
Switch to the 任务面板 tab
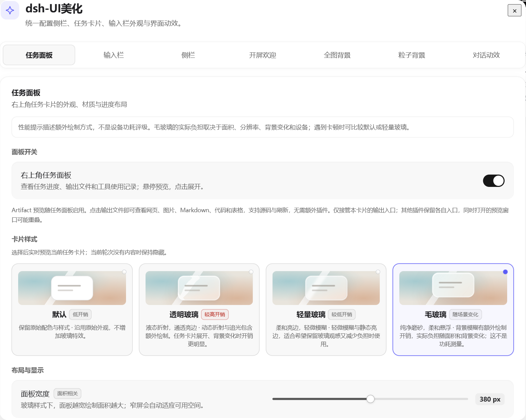tap(39, 55)
